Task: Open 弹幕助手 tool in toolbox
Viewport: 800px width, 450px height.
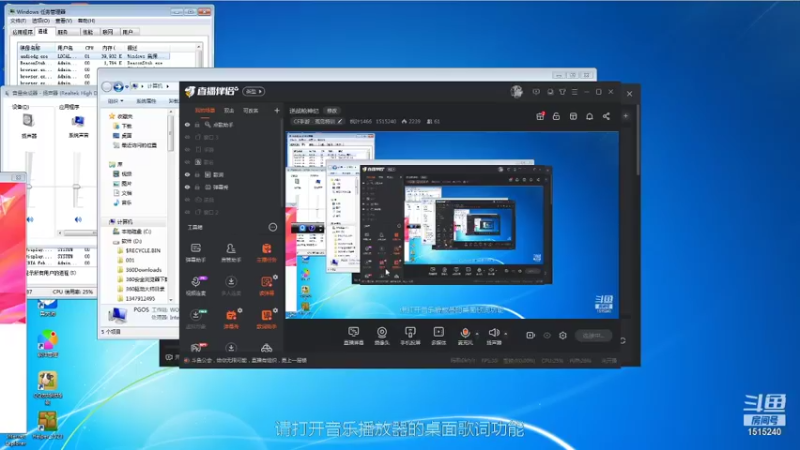Action: pos(196,253)
